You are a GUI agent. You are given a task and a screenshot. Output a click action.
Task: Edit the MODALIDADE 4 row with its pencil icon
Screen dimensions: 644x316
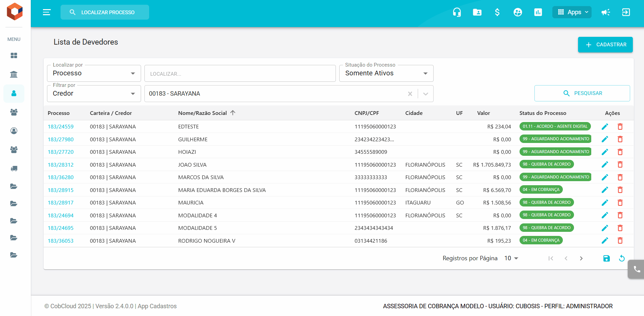605,215
